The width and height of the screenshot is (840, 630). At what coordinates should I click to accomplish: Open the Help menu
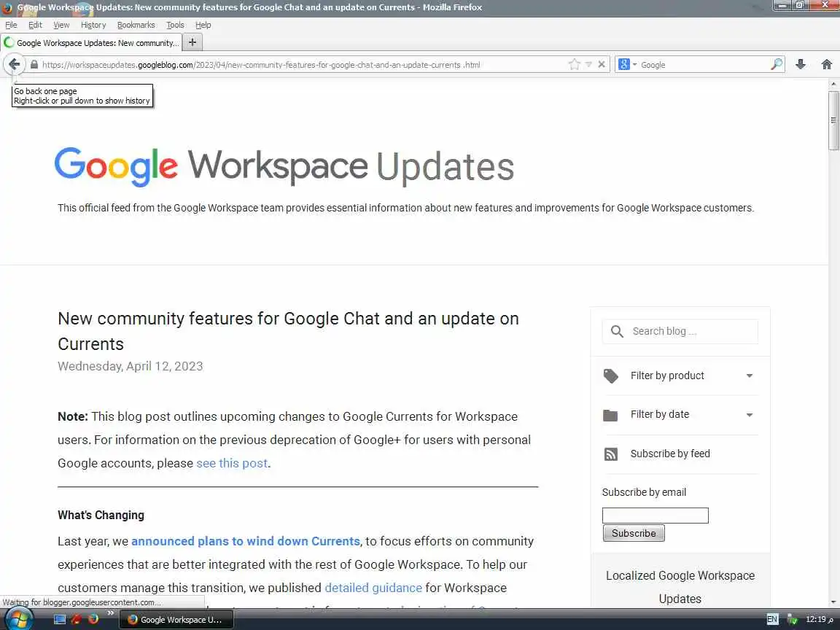203,25
